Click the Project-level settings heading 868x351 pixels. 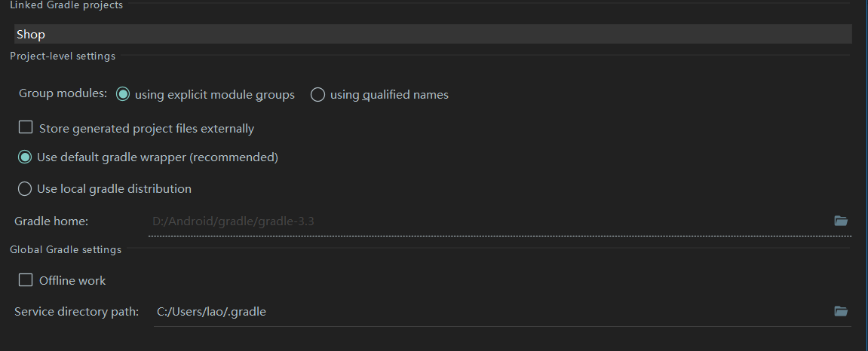pos(63,56)
